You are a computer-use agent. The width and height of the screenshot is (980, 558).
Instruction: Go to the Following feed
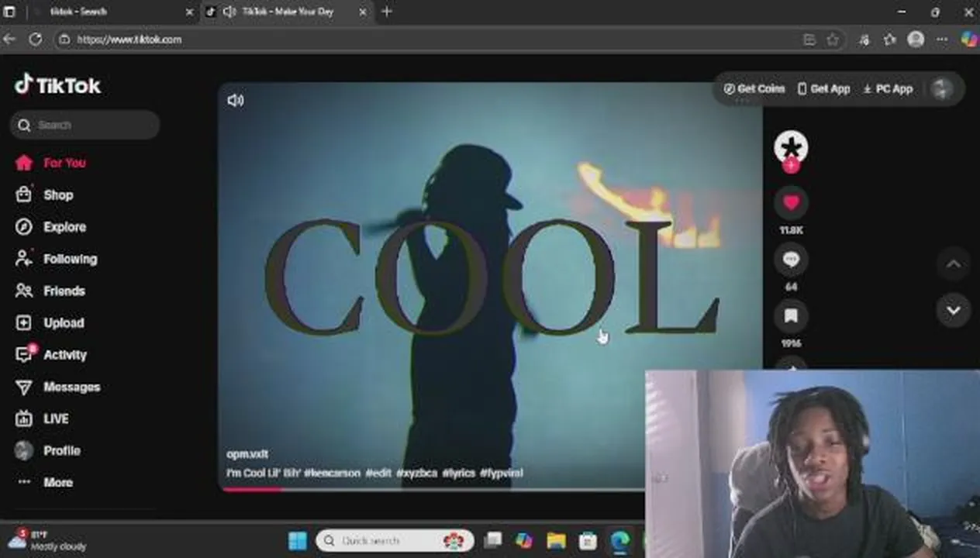[x=56, y=259]
